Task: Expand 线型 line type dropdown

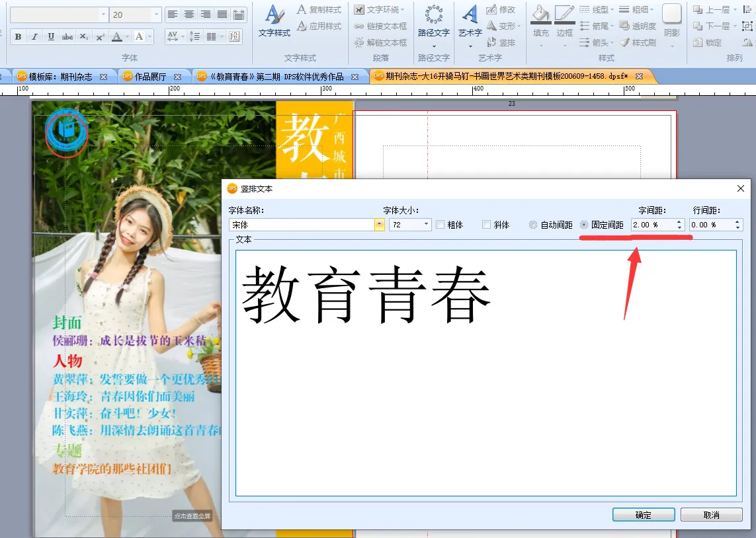Action: coord(612,10)
